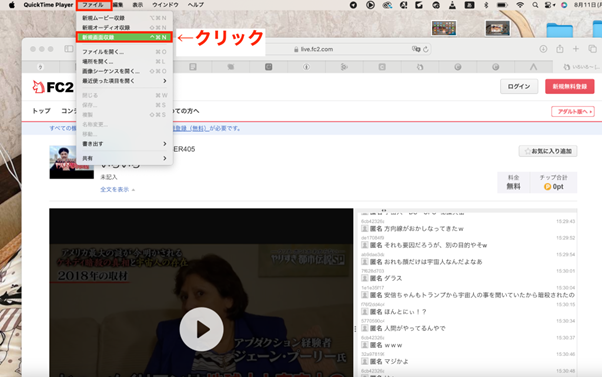Open the ウインドウ menu
This screenshot has height=377, width=602.
coord(165,5)
